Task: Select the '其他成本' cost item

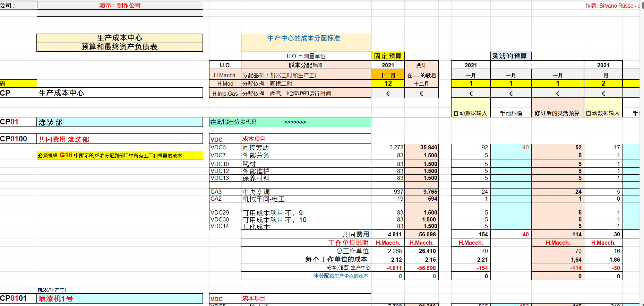Action: pyautogui.click(x=306, y=226)
